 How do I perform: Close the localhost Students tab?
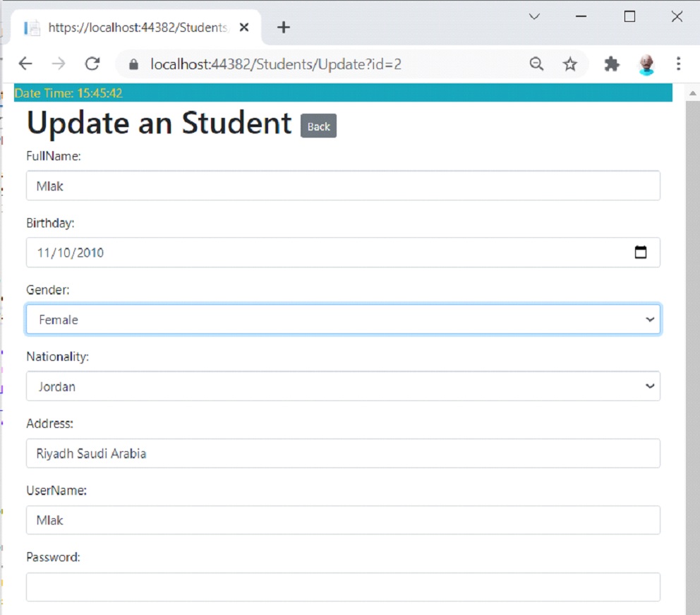(243, 28)
